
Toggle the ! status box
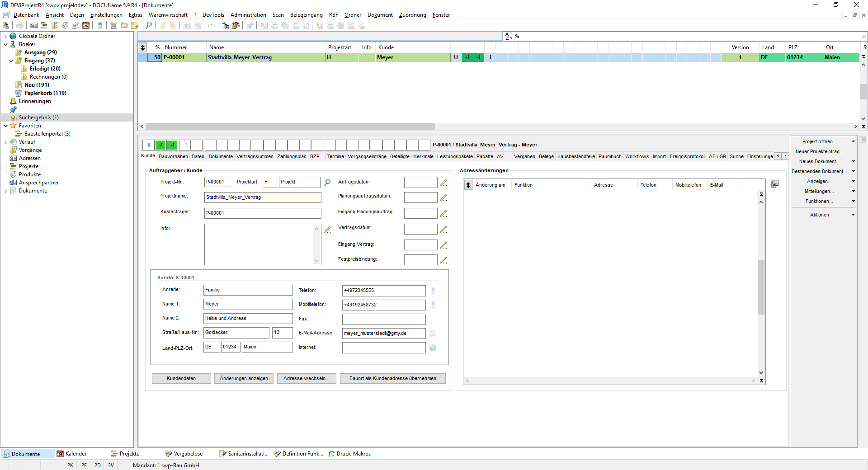pyautogui.click(x=185, y=145)
